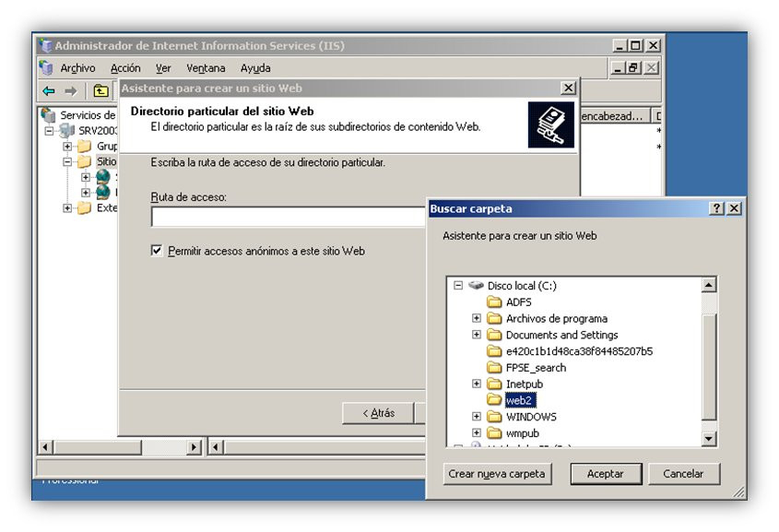
Task: Click Crear nueva carpeta button
Action: point(497,474)
